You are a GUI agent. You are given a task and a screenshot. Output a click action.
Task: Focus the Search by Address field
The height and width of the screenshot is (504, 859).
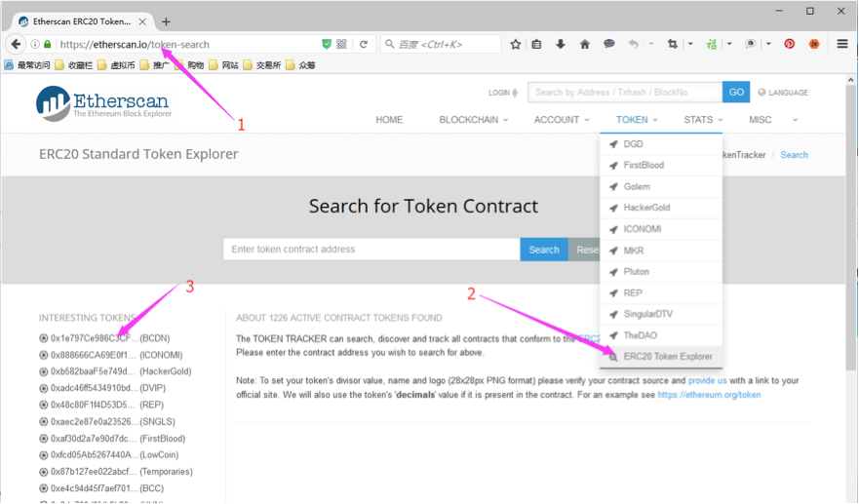625,92
